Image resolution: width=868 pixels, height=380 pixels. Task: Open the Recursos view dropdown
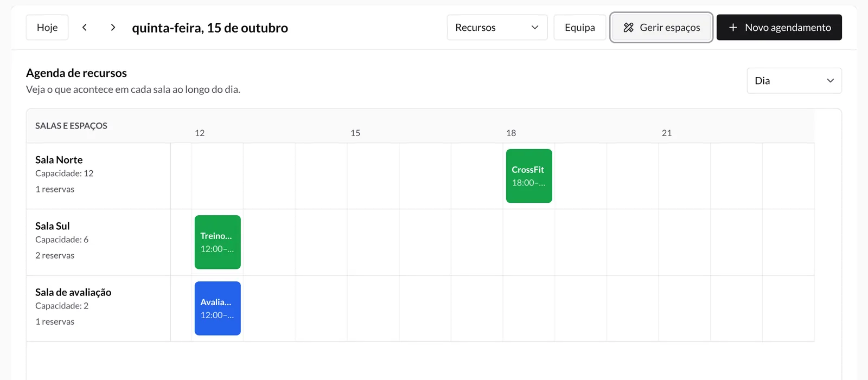497,27
